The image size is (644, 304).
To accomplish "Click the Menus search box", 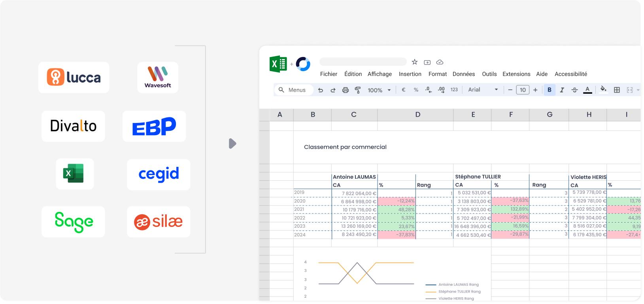I will click(x=294, y=90).
